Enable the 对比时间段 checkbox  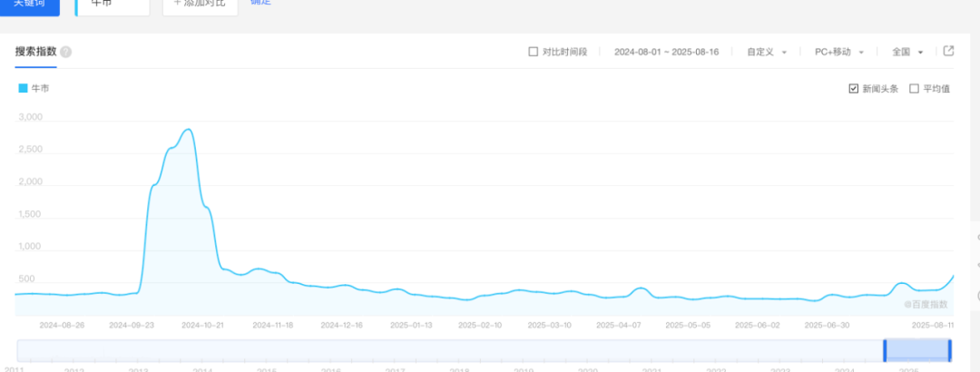point(534,52)
